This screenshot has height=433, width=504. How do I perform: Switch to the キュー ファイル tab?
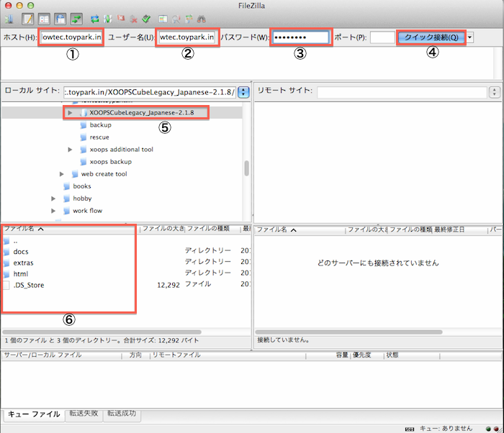point(34,414)
